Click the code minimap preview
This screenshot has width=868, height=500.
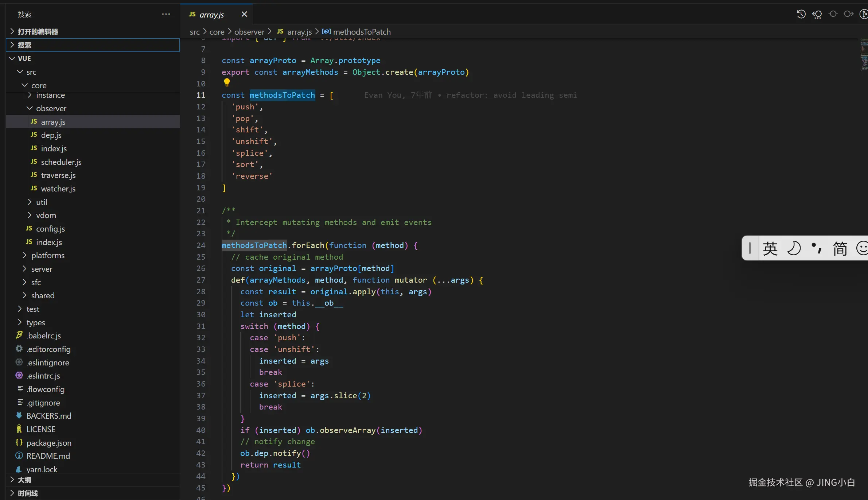(x=864, y=55)
